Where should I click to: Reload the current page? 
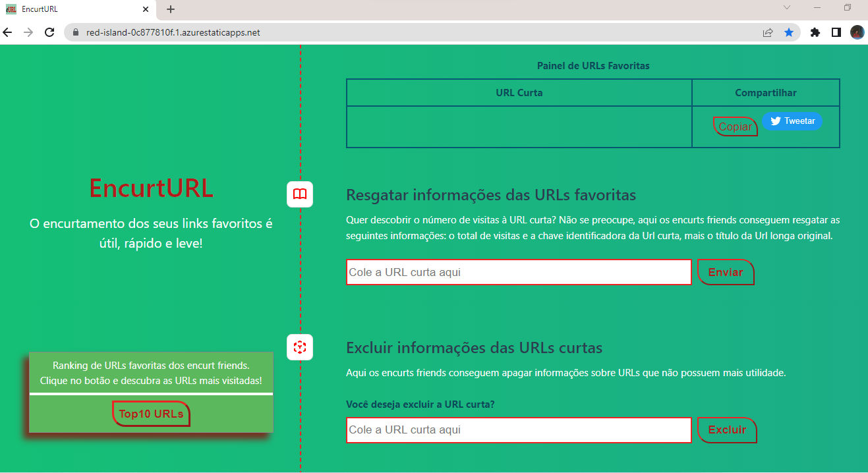49,32
